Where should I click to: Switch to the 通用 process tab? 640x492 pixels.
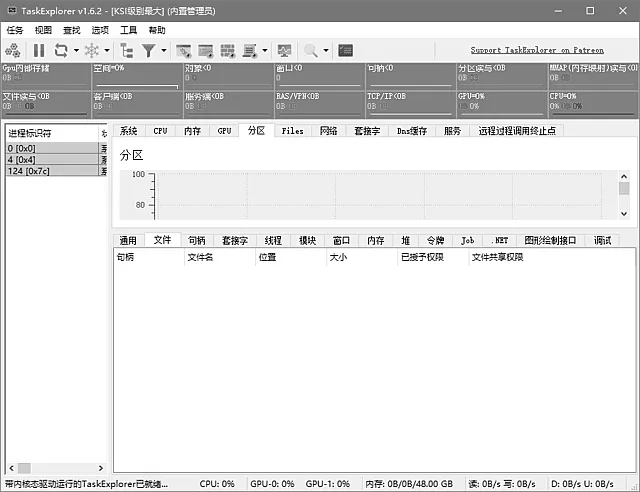(x=128, y=240)
